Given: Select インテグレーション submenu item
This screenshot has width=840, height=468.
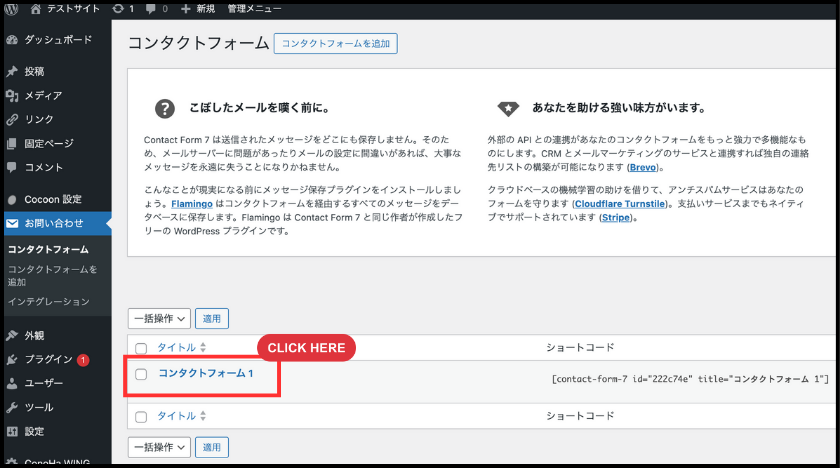Looking at the screenshot, I should tap(49, 302).
